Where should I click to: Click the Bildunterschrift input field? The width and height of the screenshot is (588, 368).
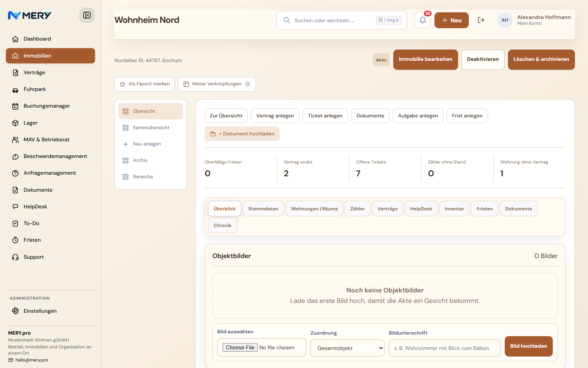click(x=445, y=348)
